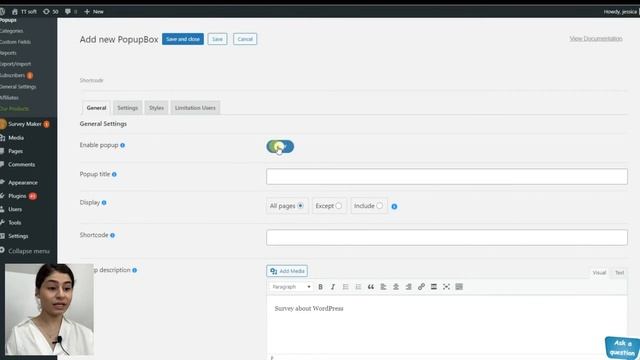640x360 pixels.
Task: Click the Save button
Action: 218,39
